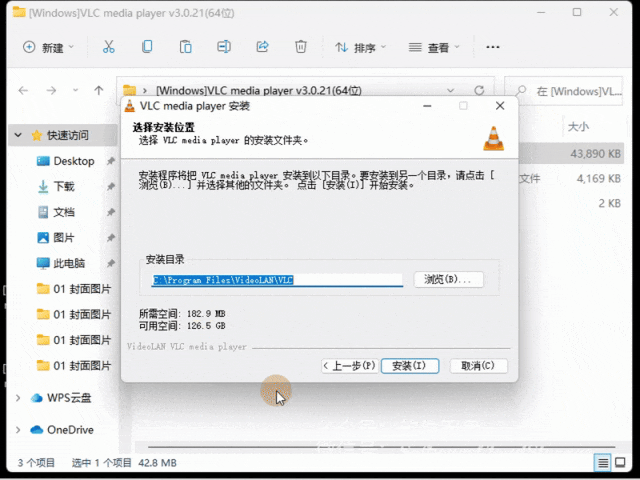Go back with the Explorer back arrow
This screenshot has height=480, width=640.
coord(23,90)
